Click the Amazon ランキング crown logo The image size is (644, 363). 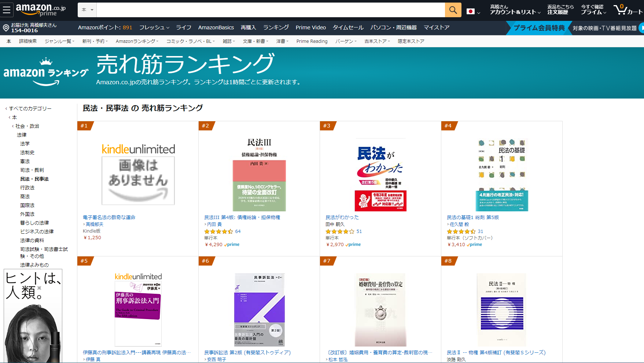[x=46, y=72]
